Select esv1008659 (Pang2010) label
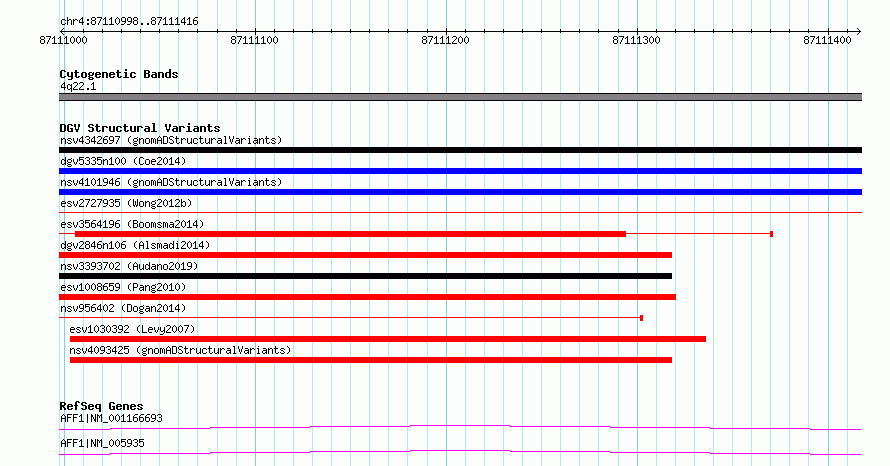The height and width of the screenshot is (466, 890). tap(123, 287)
